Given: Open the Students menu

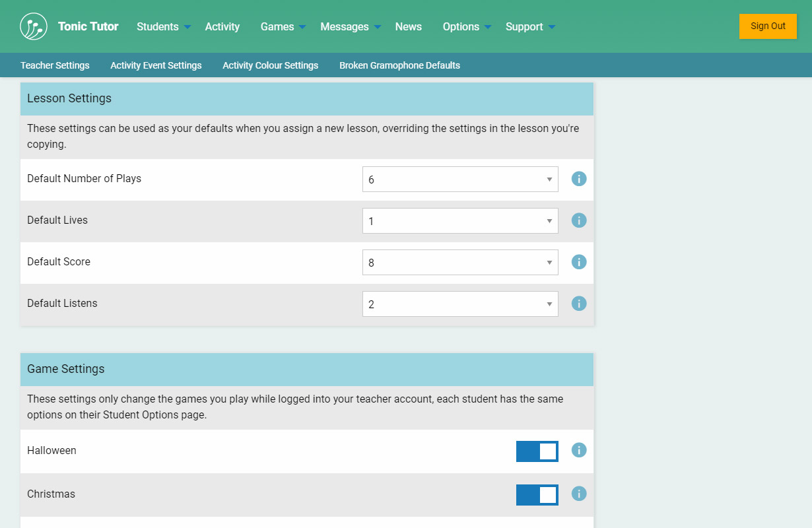Looking at the screenshot, I should (x=163, y=26).
